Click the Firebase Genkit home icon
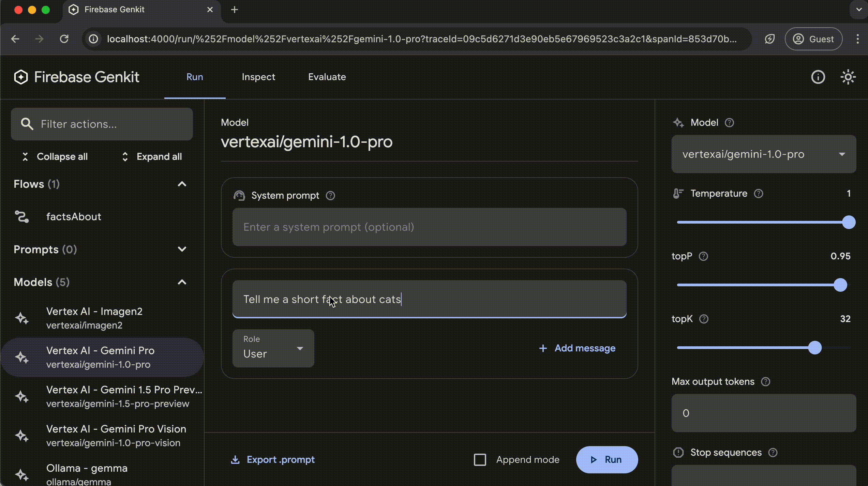 pyautogui.click(x=21, y=76)
